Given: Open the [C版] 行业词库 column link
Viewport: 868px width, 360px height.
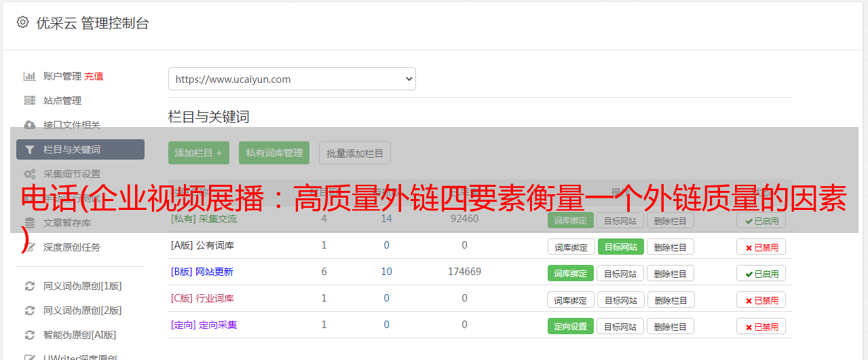Looking at the screenshot, I should tap(202, 298).
